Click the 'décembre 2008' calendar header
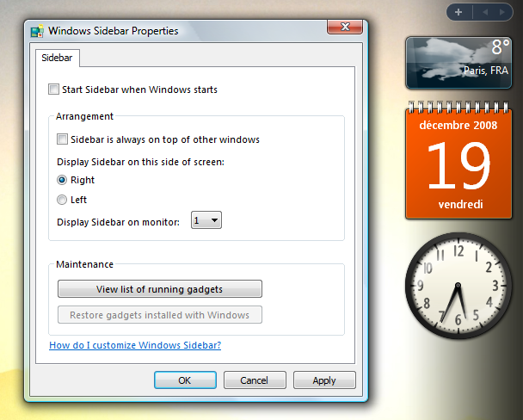Image resolution: width=523 pixels, height=420 pixels. [x=458, y=126]
